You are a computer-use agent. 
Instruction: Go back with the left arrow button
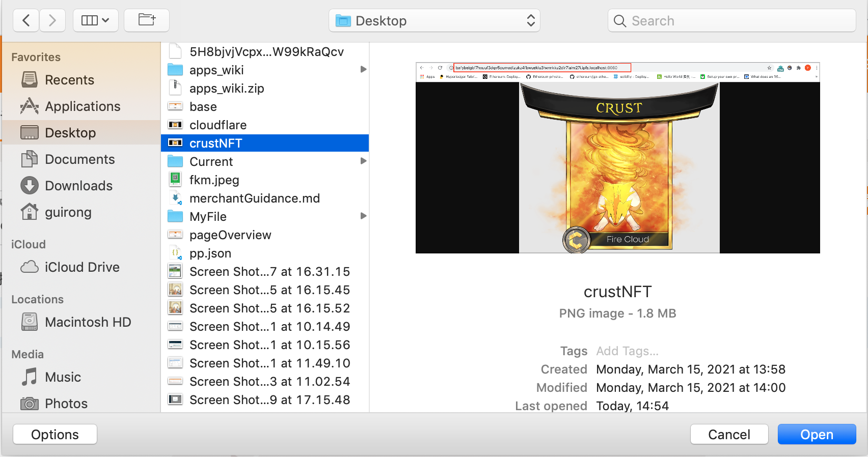(26, 21)
